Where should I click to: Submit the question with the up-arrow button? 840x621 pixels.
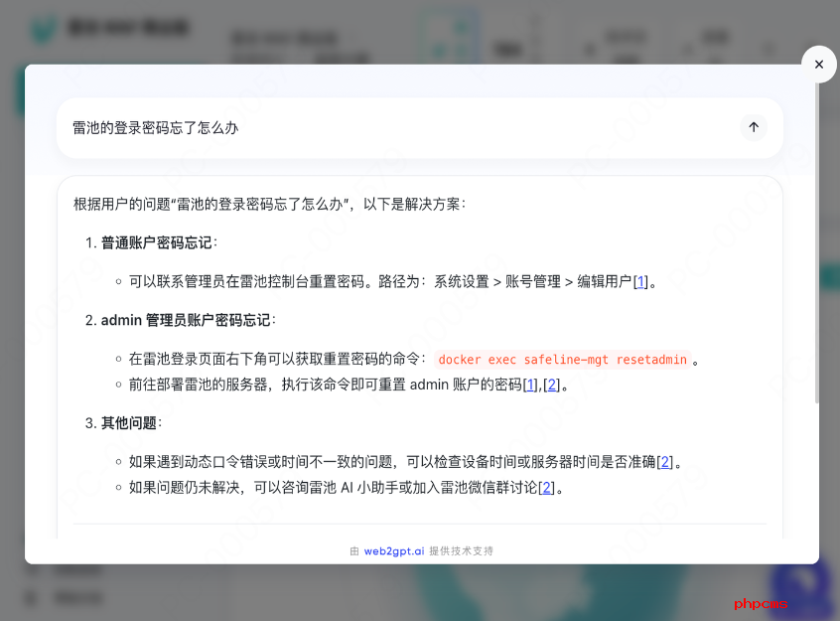[x=754, y=127]
